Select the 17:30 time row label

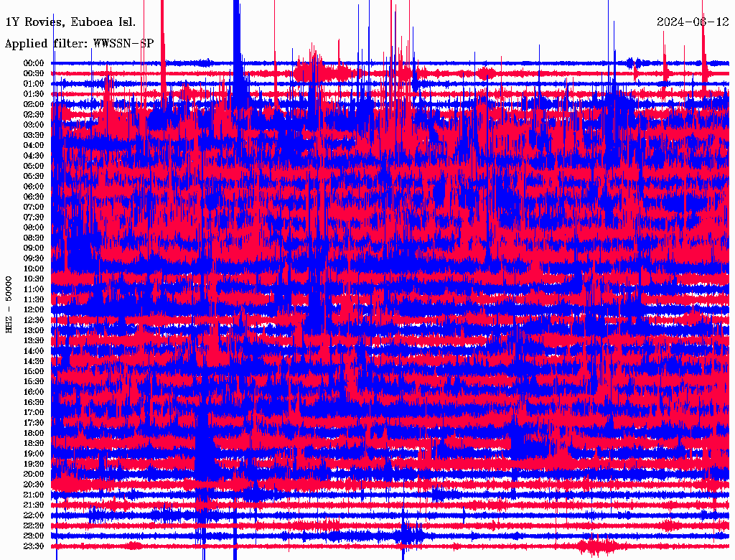point(34,423)
